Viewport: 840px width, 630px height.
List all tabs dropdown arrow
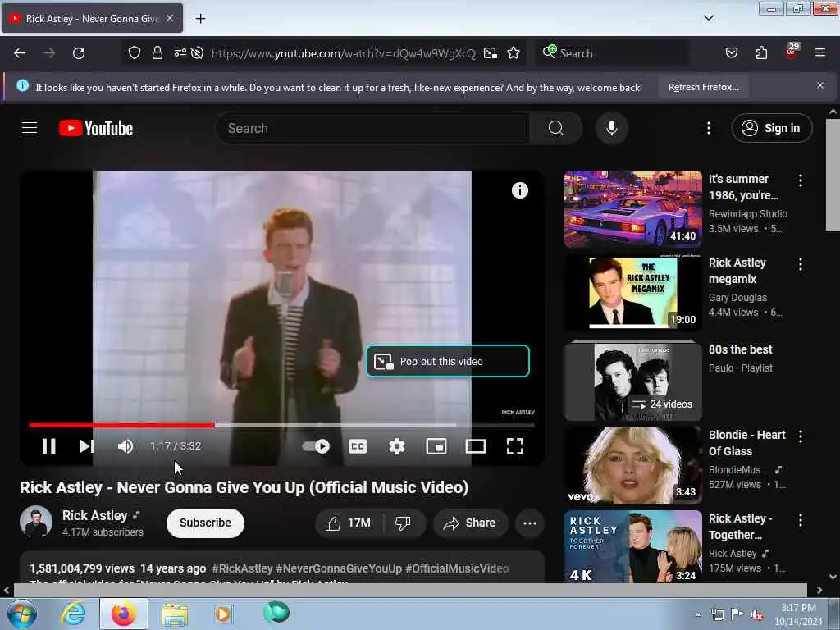[x=708, y=18]
